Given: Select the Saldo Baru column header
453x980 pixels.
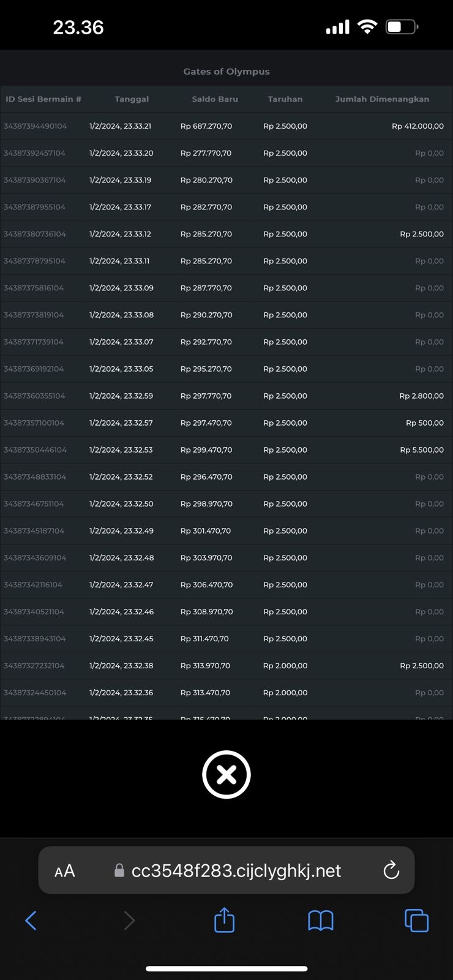Looking at the screenshot, I should click(215, 99).
